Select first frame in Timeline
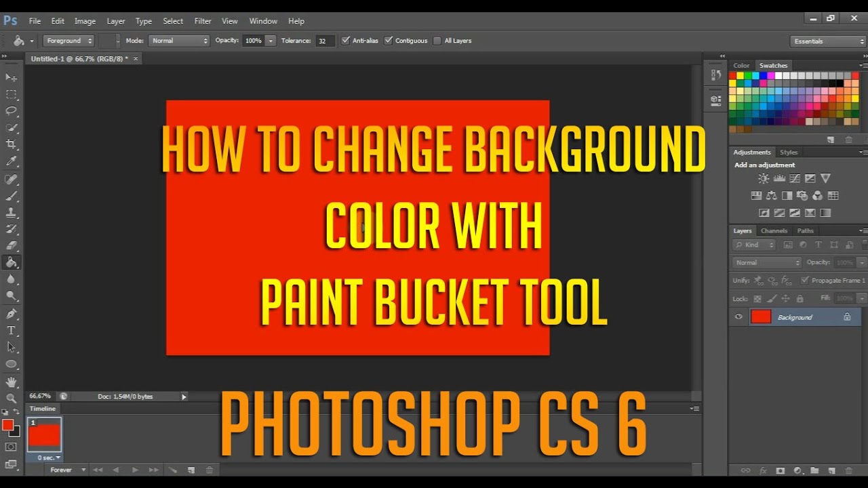This screenshot has width=868, height=488. [x=98, y=470]
